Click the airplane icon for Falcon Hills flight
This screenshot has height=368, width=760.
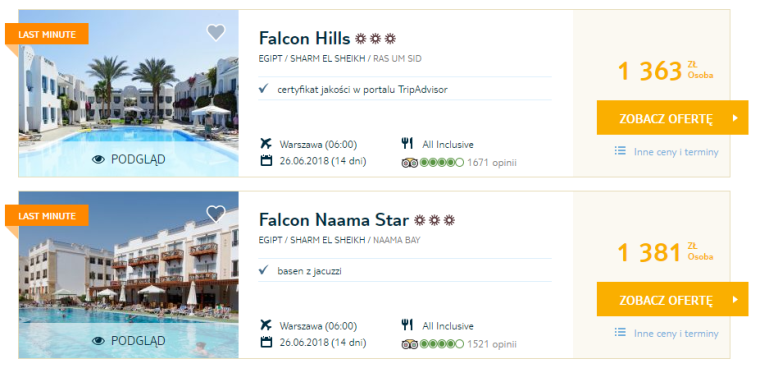[x=266, y=144]
